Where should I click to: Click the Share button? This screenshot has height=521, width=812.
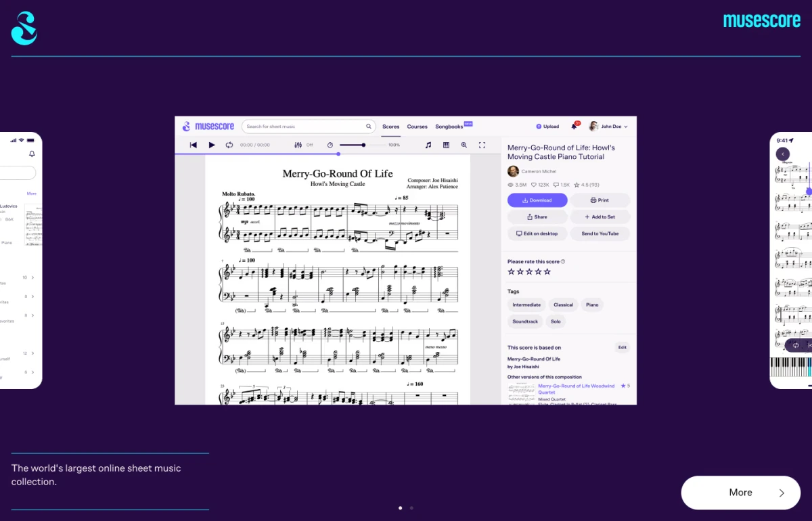tap(537, 217)
